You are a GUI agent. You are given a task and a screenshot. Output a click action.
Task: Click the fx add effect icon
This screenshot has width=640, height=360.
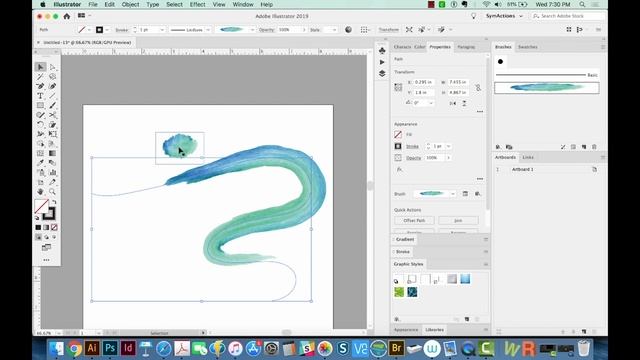pyautogui.click(x=399, y=169)
